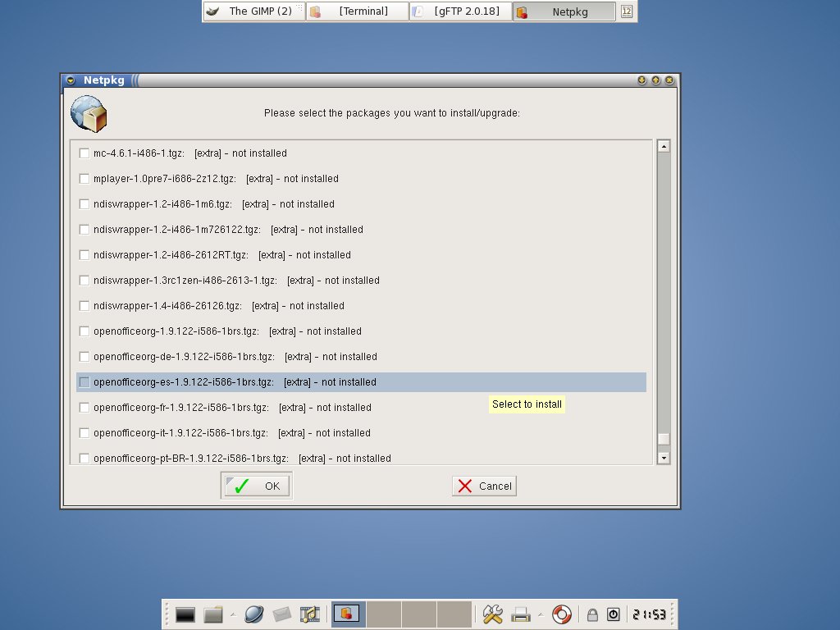Viewport: 840px width, 630px height.
Task: Click the 'openofficeorg-fr-1.9.122-i586-1brs.tgz' label text
Action: (x=181, y=408)
